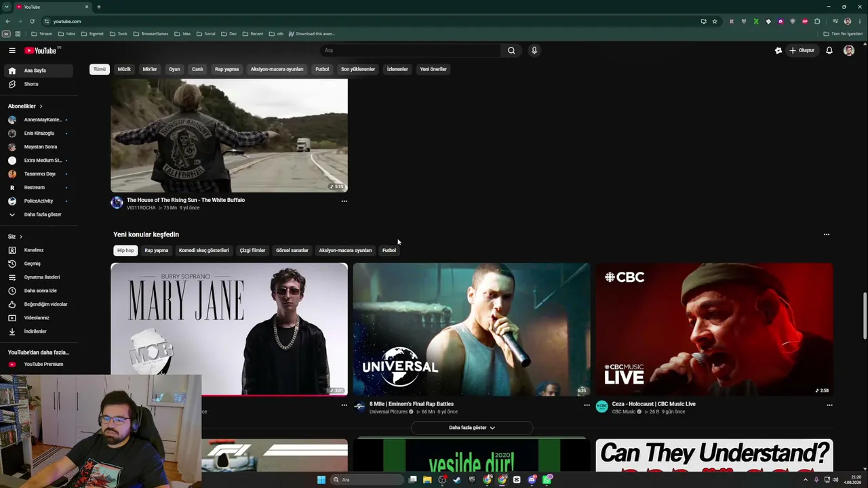Open the CBC Music channel link
Viewport: 868px width, 488px height.
[x=623, y=412]
